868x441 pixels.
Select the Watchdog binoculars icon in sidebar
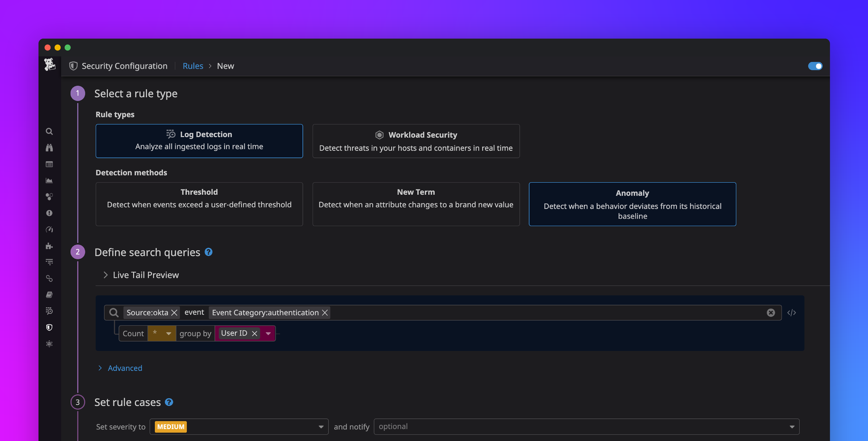click(49, 148)
